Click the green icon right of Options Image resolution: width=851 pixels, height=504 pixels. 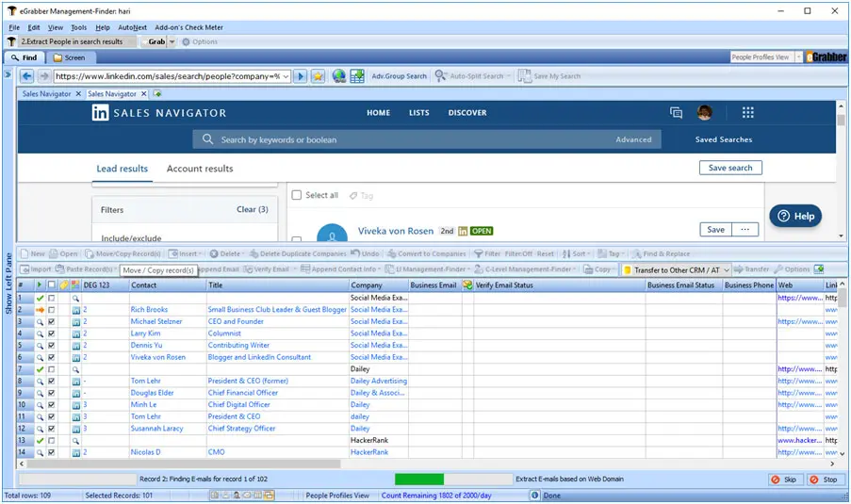point(819,269)
